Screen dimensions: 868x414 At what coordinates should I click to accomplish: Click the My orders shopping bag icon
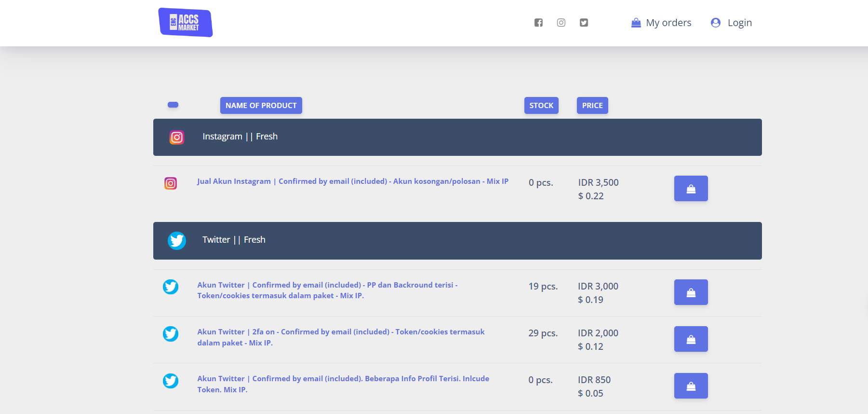click(636, 23)
